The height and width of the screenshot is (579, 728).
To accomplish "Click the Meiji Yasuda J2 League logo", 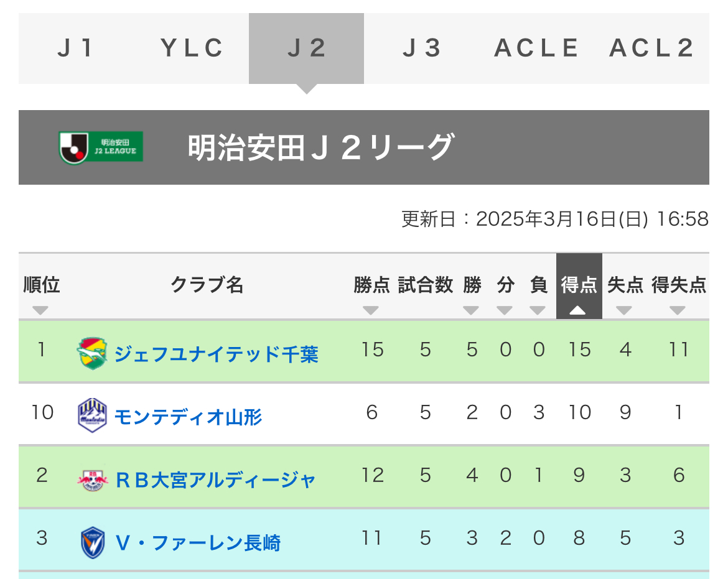I will click(x=101, y=147).
